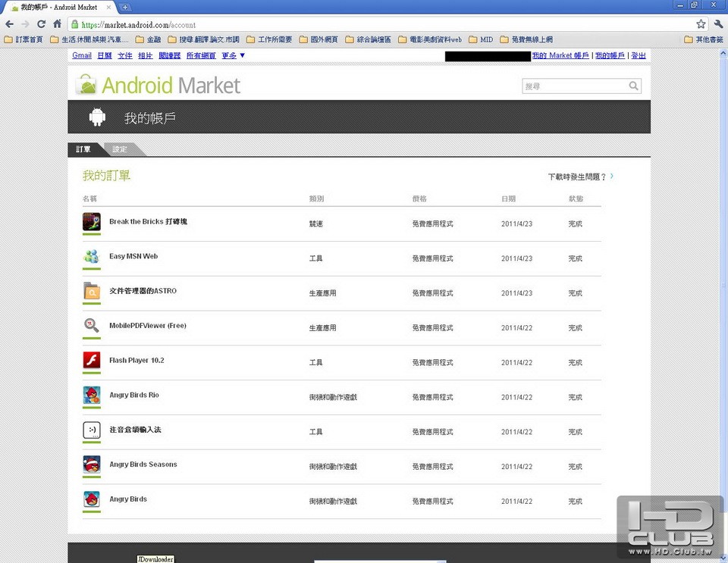Click the address bar showing market.android.com/account

tap(381, 24)
